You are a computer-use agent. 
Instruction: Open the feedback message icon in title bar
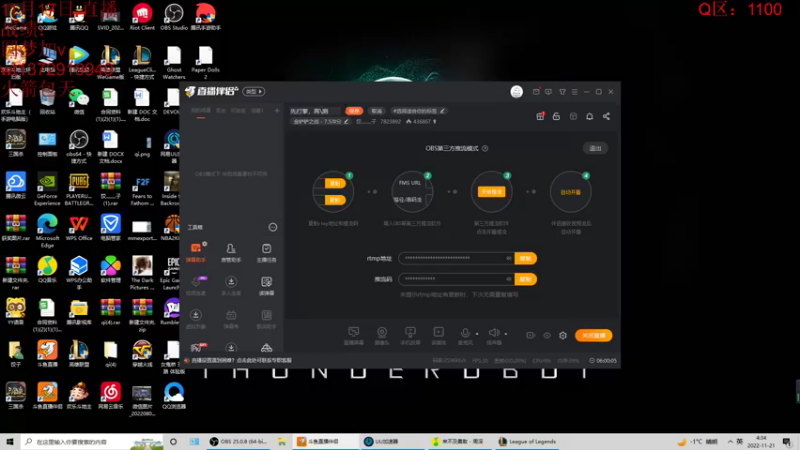pos(548,92)
